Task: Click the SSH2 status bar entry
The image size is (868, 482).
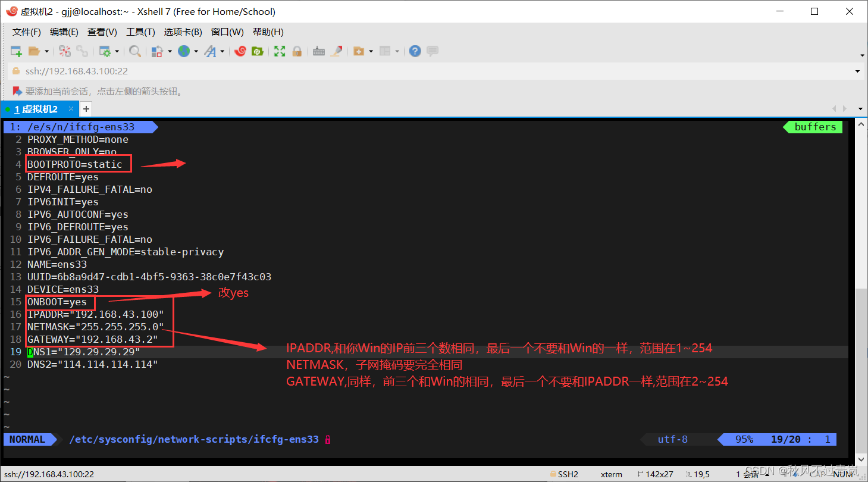Action: (563, 474)
